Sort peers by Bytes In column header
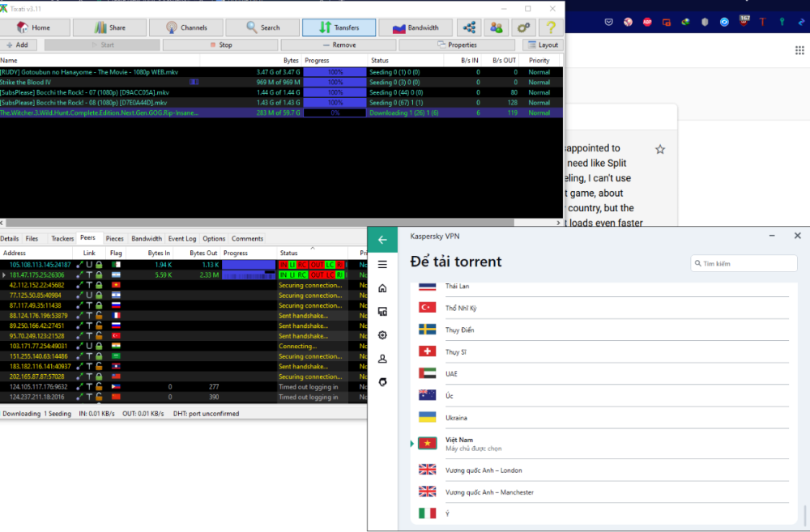This screenshot has width=810, height=532. click(149, 253)
